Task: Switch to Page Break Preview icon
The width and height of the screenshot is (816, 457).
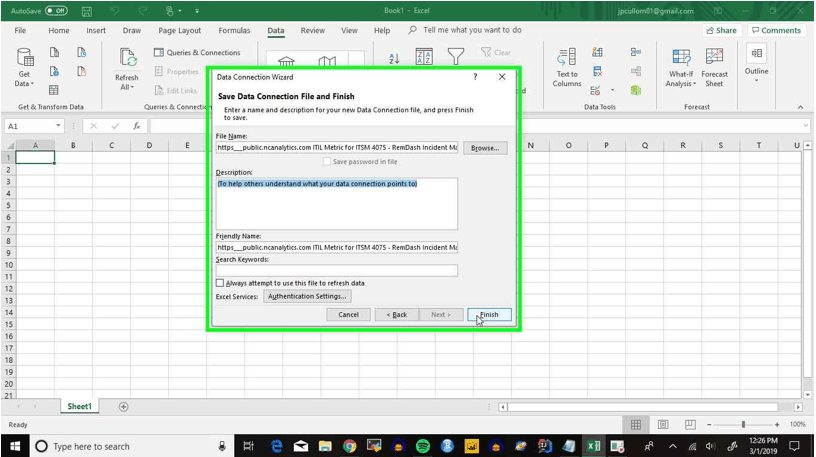Action: click(690, 425)
